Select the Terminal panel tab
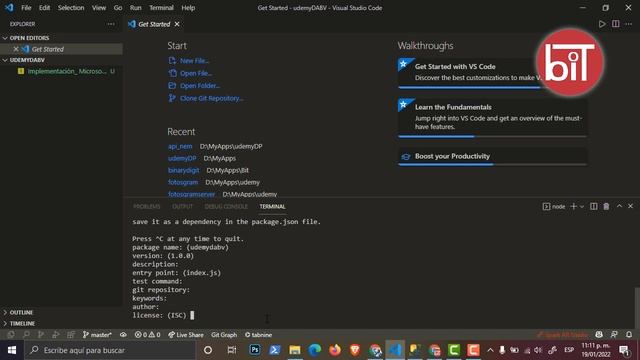 [x=273, y=207]
